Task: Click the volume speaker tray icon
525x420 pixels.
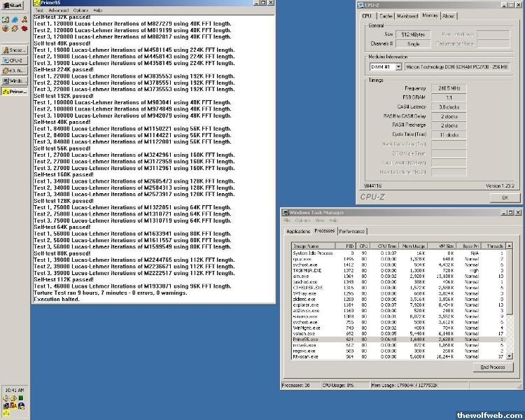Action: [x=6, y=398]
